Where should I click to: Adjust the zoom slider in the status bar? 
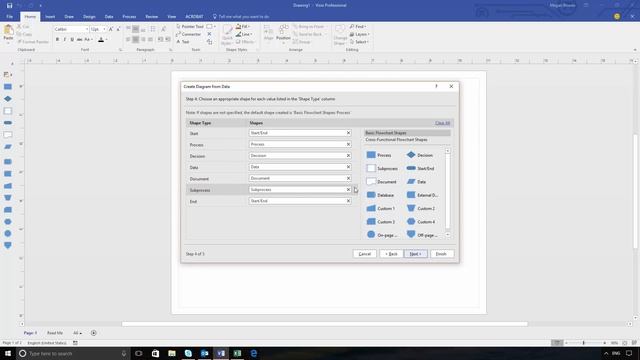click(x=584, y=343)
